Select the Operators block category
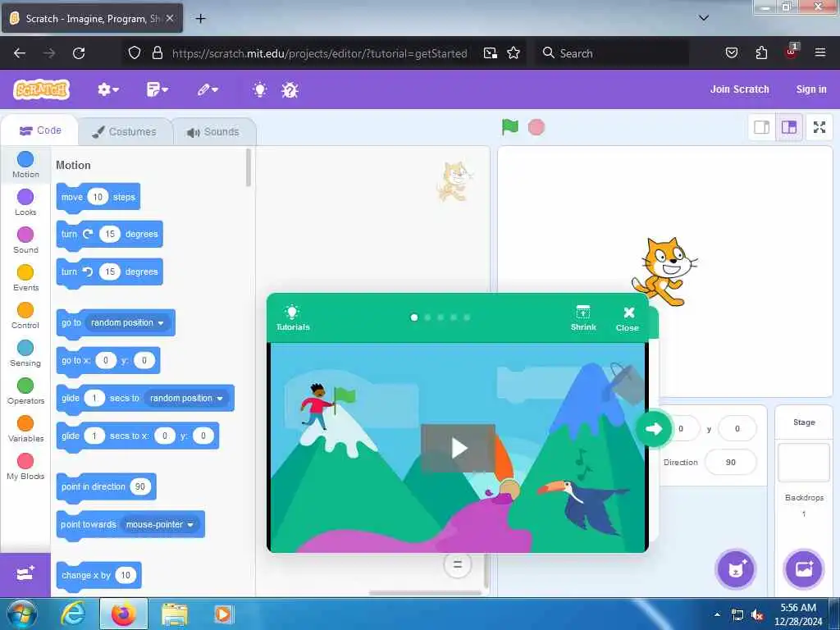840x630 pixels. pyautogui.click(x=25, y=391)
